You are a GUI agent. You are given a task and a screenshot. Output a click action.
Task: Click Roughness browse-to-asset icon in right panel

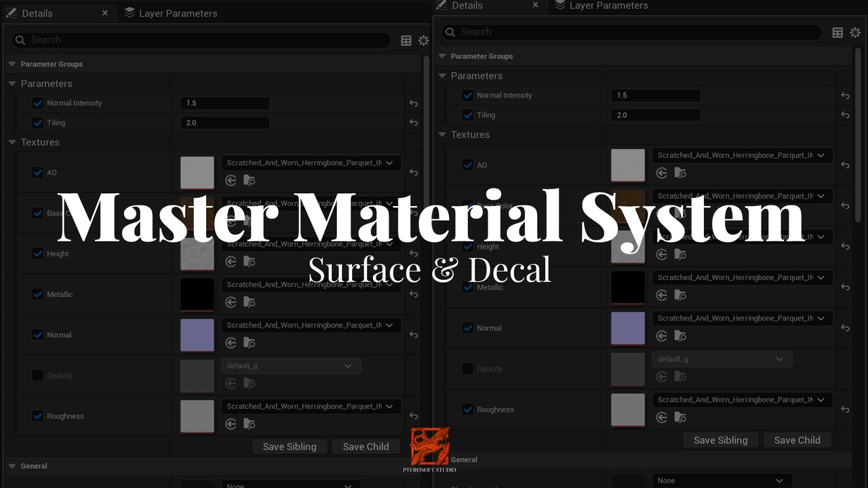click(680, 418)
